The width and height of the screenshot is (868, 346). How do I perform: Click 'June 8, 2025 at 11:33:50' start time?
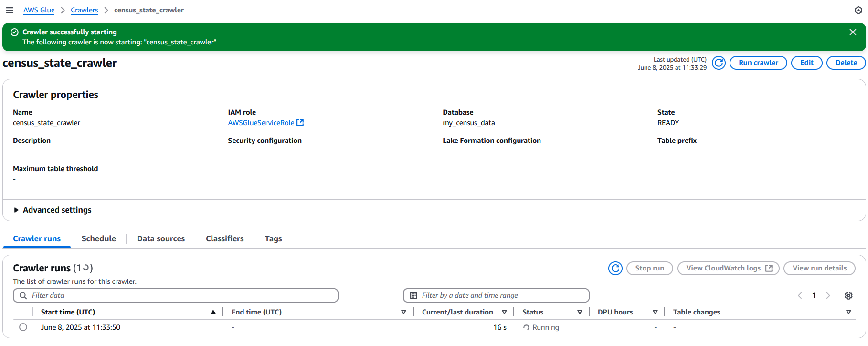tap(81, 328)
